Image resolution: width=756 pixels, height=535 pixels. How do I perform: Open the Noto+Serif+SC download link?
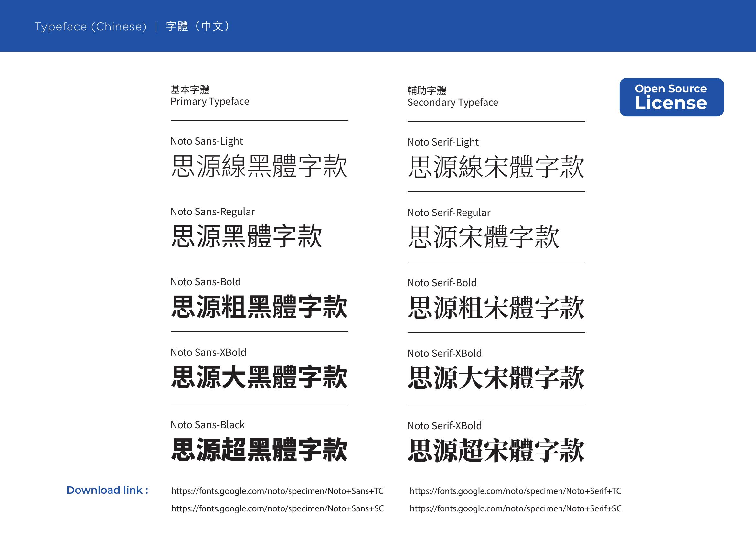[516, 509]
